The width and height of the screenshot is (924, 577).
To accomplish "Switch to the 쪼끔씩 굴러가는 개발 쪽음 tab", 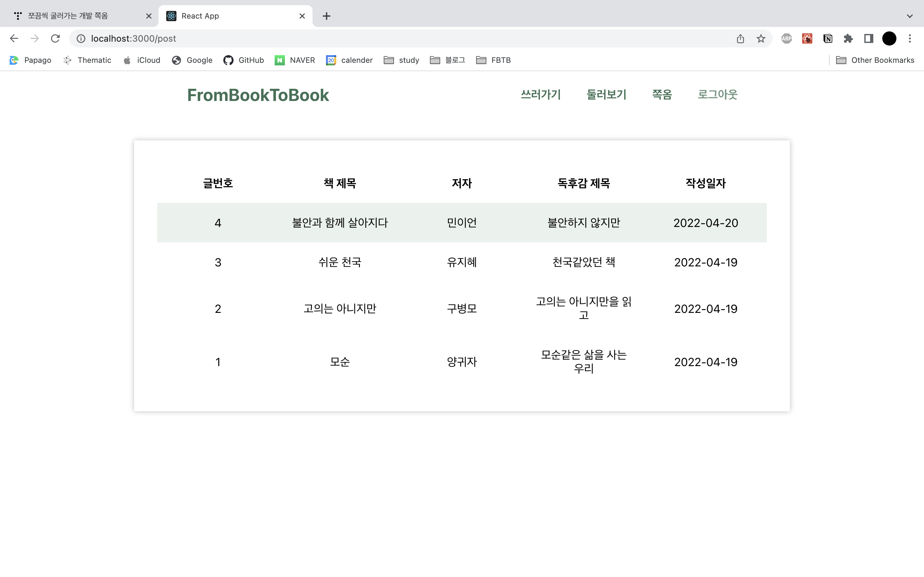I will point(68,16).
